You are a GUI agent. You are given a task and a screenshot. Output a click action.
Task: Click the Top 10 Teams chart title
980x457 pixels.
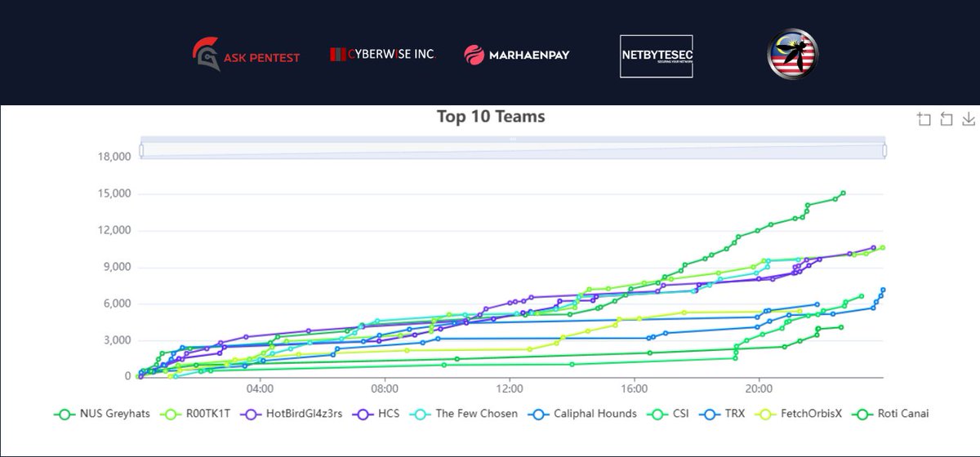coord(491,117)
